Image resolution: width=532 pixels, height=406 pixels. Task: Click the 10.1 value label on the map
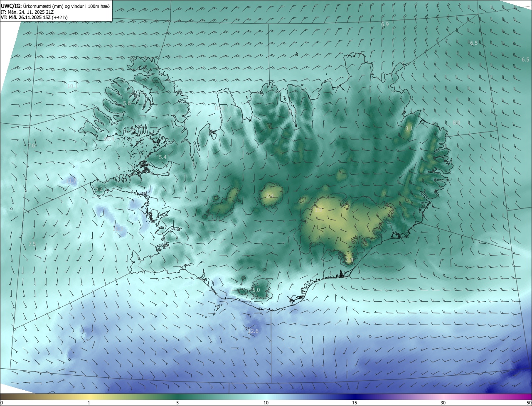click(72, 86)
